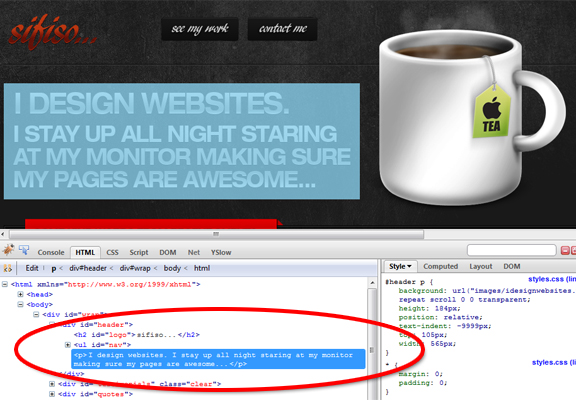
Task: Collapse the html root node
Action: tap(5, 284)
